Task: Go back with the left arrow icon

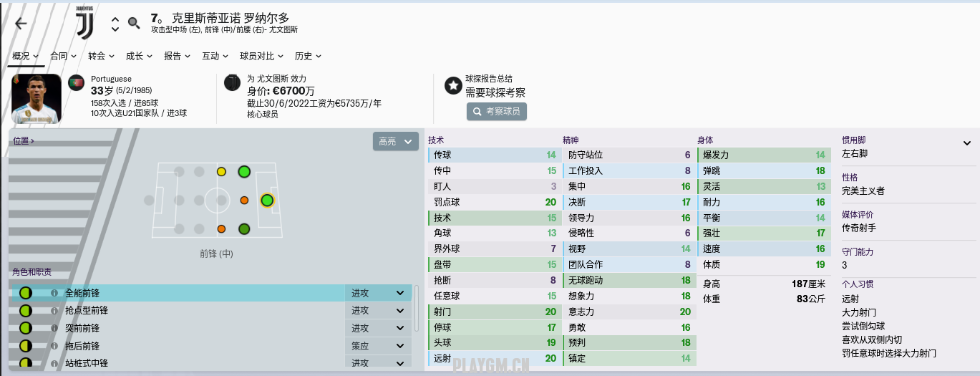Action: (x=21, y=23)
